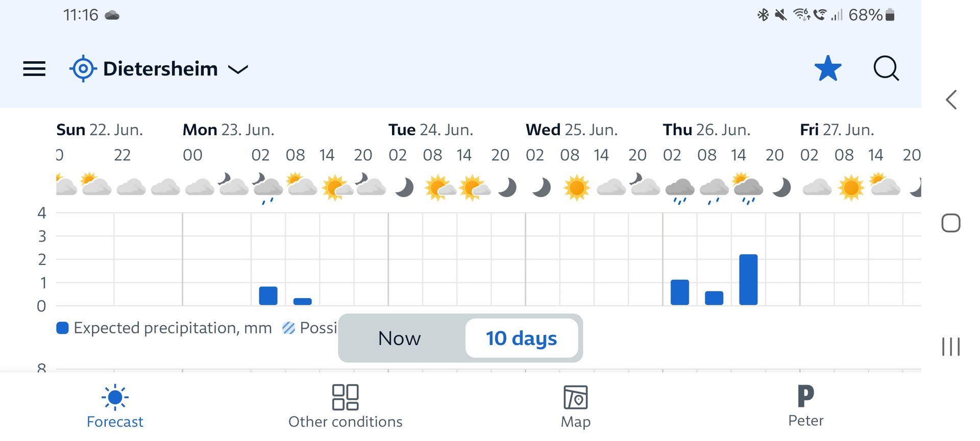Screen dimensions: 980x441
Task: Open the Forecast tab
Action: pyautogui.click(x=115, y=406)
